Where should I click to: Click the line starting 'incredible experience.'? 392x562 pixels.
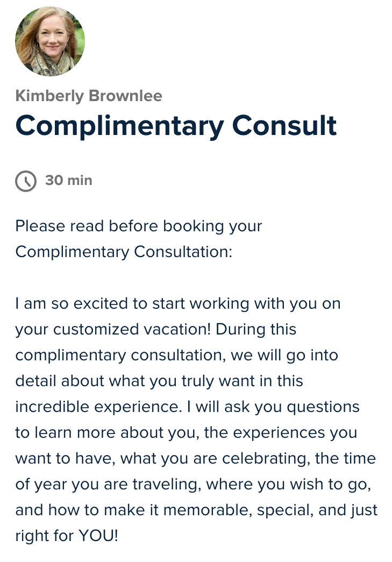click(187, 407)
